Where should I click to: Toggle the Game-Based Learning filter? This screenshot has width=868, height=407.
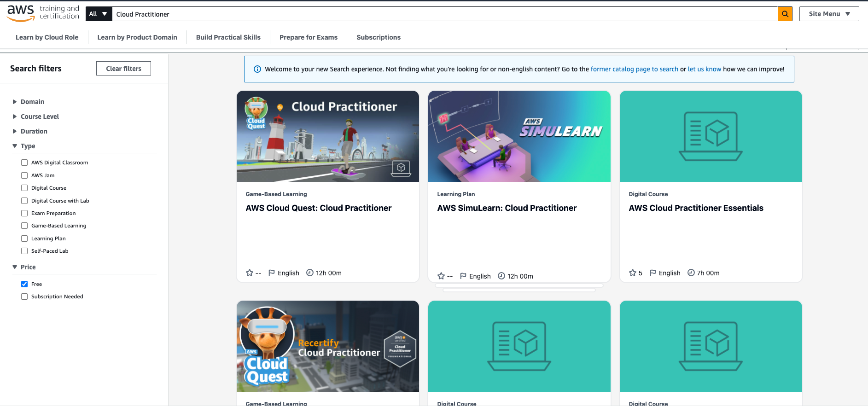[x=24, y=226]
